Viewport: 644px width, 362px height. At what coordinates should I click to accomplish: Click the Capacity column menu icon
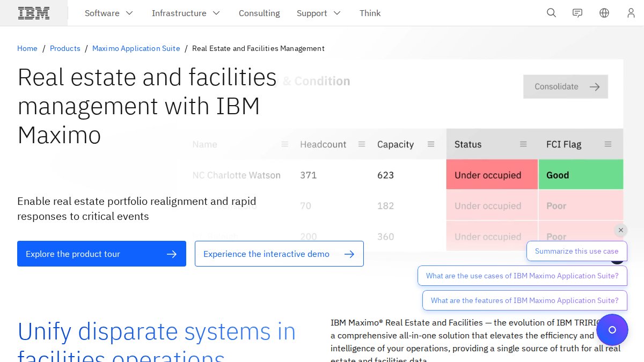pyautogui.click(x=431, y=144)
